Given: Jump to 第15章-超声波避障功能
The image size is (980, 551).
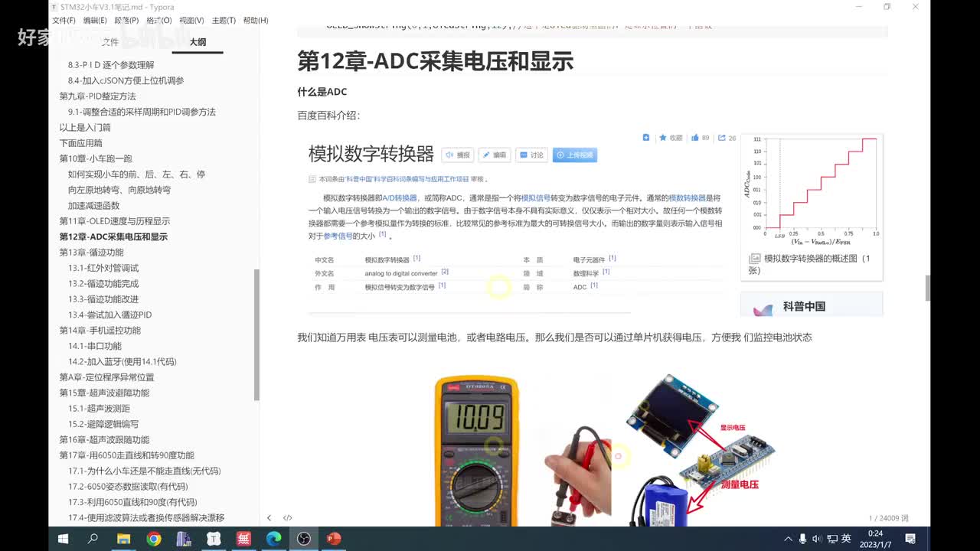Looking at the screenshot, I should pos(104,393).
